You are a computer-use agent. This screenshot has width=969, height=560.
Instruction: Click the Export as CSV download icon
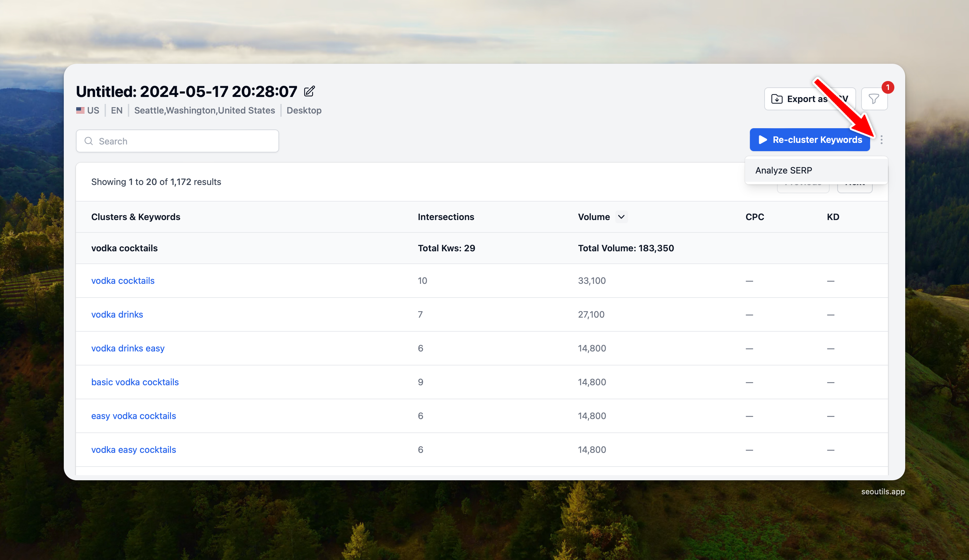[777, 99]
